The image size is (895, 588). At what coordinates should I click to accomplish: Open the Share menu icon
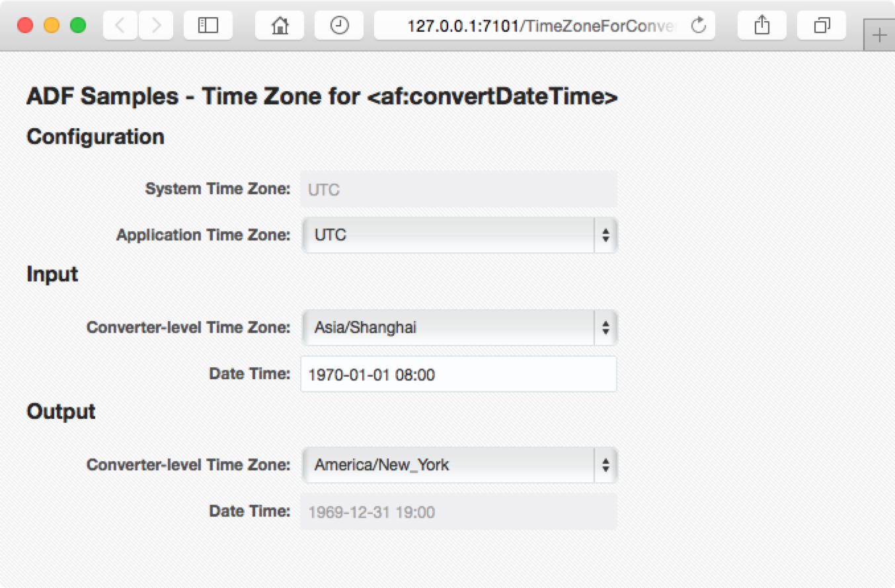coord(761,25)
